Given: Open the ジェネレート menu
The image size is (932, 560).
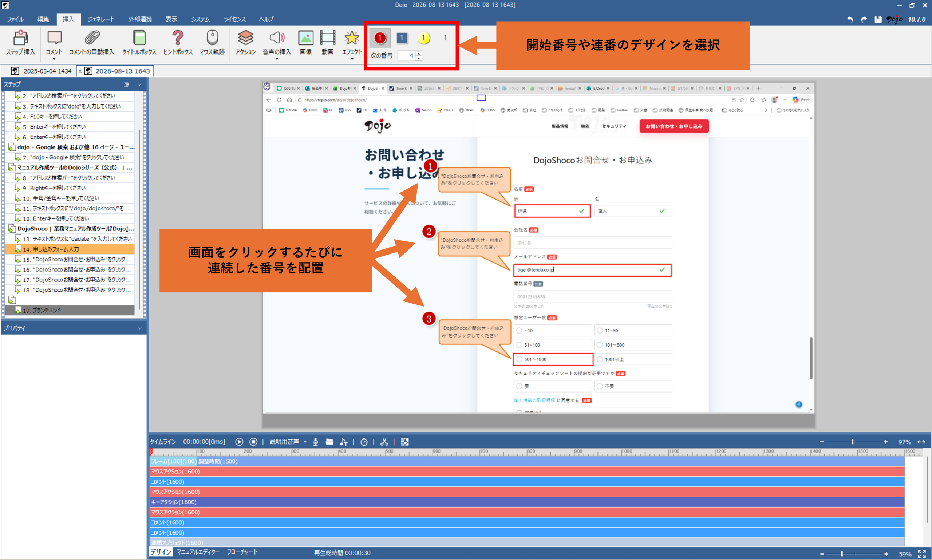Looking at the screenshot, I should pyautogui.click(x=101, y=19).
